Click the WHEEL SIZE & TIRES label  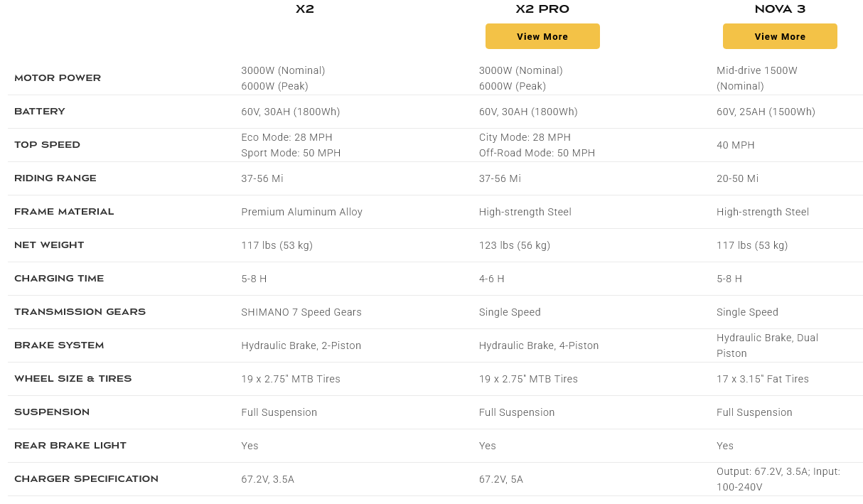click(x=73, y=379)
